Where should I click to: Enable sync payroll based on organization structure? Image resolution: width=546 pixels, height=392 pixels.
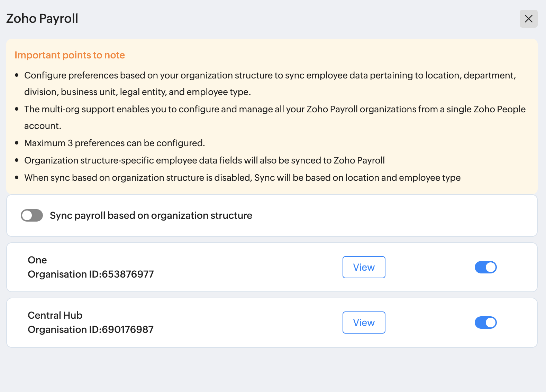32,215
